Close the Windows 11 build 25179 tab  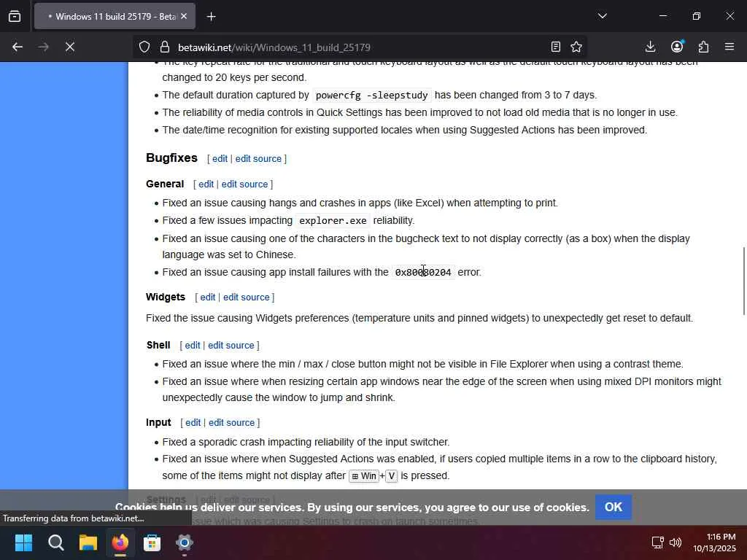[184, 16]
